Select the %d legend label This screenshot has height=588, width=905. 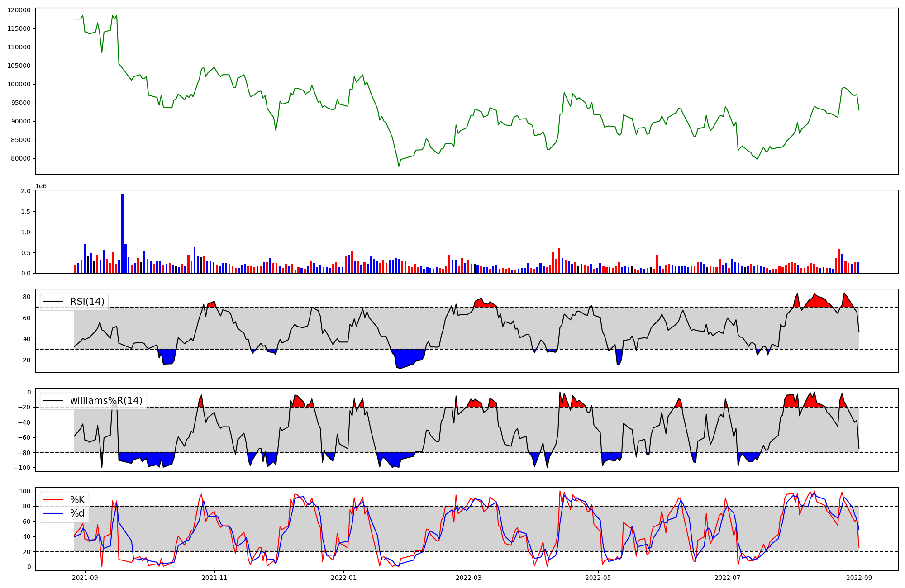[x=77, y=513]
